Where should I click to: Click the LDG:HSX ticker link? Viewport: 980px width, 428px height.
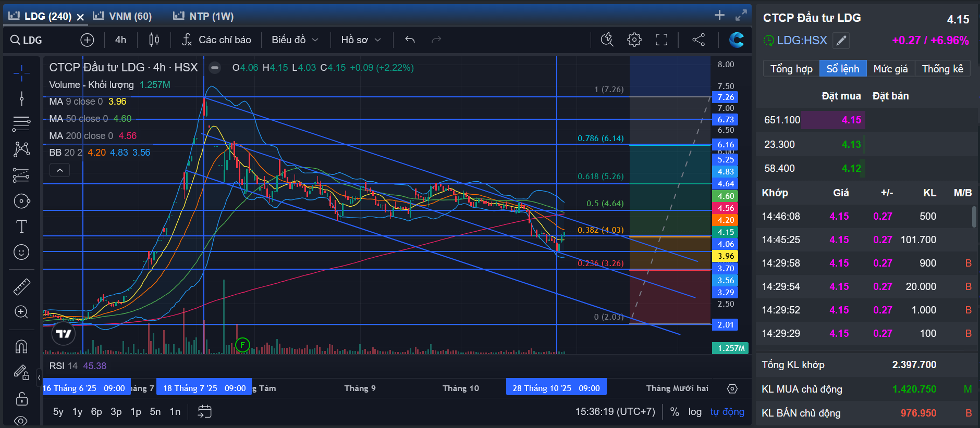pos(802,40)
